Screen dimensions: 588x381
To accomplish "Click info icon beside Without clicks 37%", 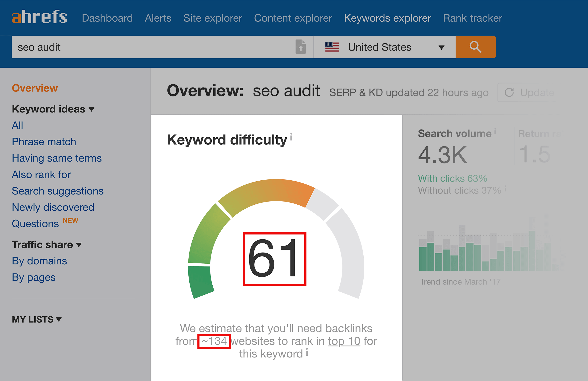I will pos(505,189).
